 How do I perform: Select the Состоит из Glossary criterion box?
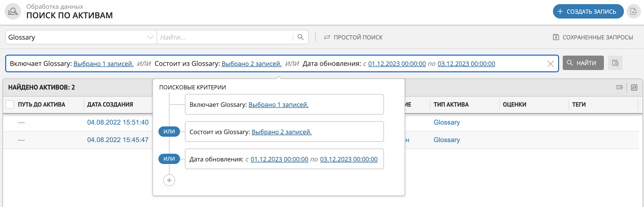click(x=284, y=132)
